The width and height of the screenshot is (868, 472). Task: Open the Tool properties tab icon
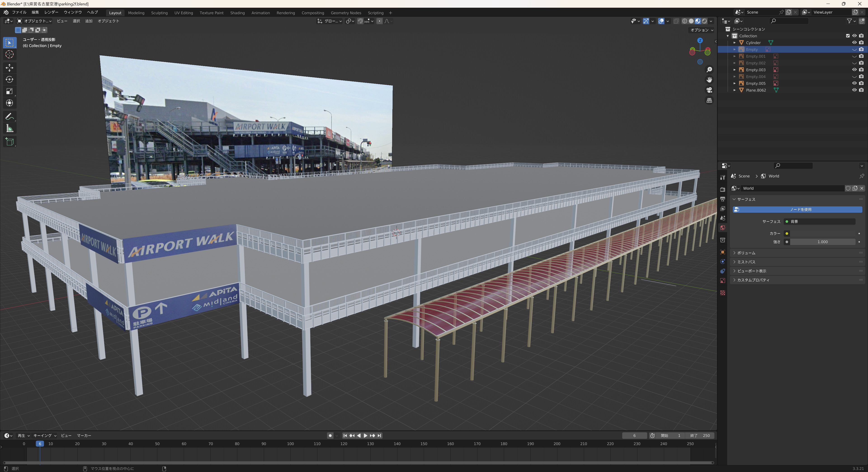(722, 177)
